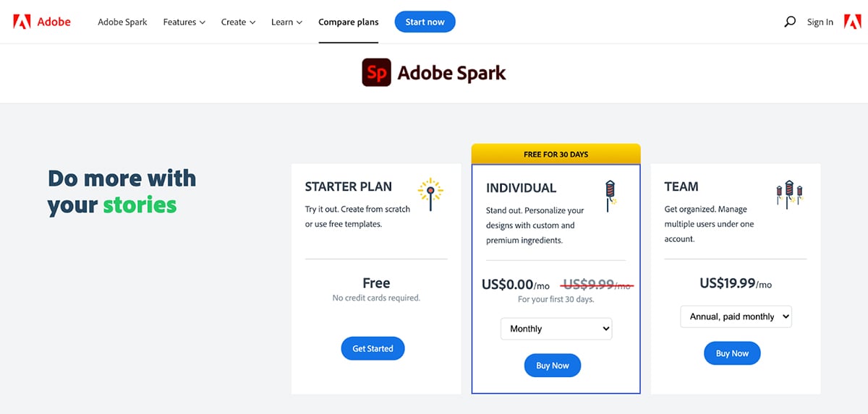This screenshot has height=414, width=868.
Task: Click Buy Now for the Team plan
Action: click(732, 353)
